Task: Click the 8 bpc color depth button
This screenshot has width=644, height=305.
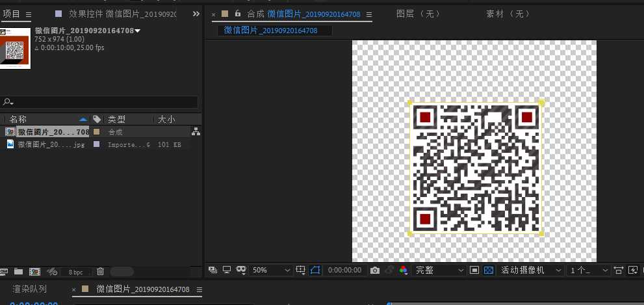Action: pyautogui.click(x=76, y=272)
